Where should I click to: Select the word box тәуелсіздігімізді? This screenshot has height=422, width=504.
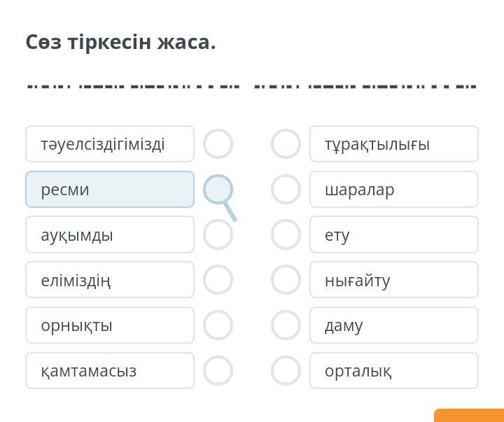point(110,144)
